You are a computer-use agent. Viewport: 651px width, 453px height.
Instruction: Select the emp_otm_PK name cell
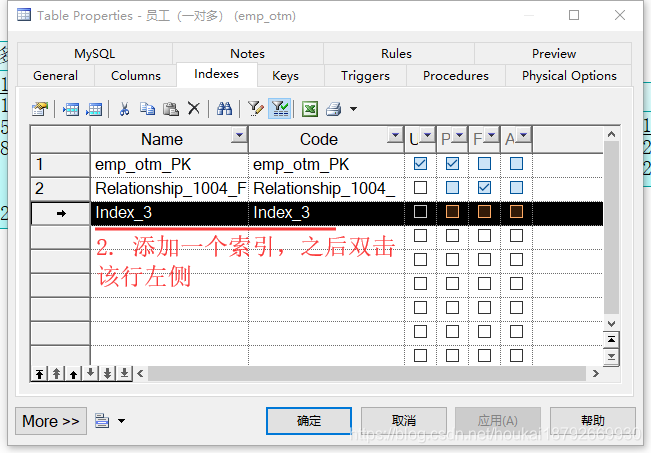tap(169, 165)
